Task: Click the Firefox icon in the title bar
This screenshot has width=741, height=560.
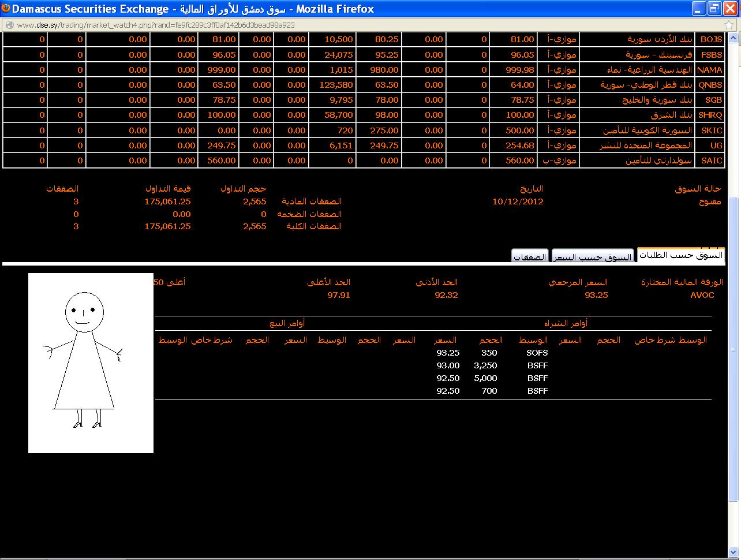Action: pyautogui.click(x=6, y=9)
